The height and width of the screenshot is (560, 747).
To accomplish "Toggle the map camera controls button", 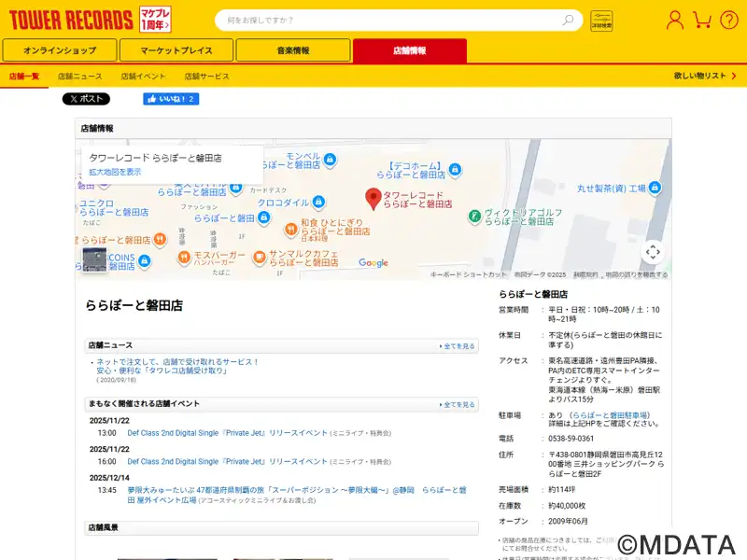I will 653,251.
